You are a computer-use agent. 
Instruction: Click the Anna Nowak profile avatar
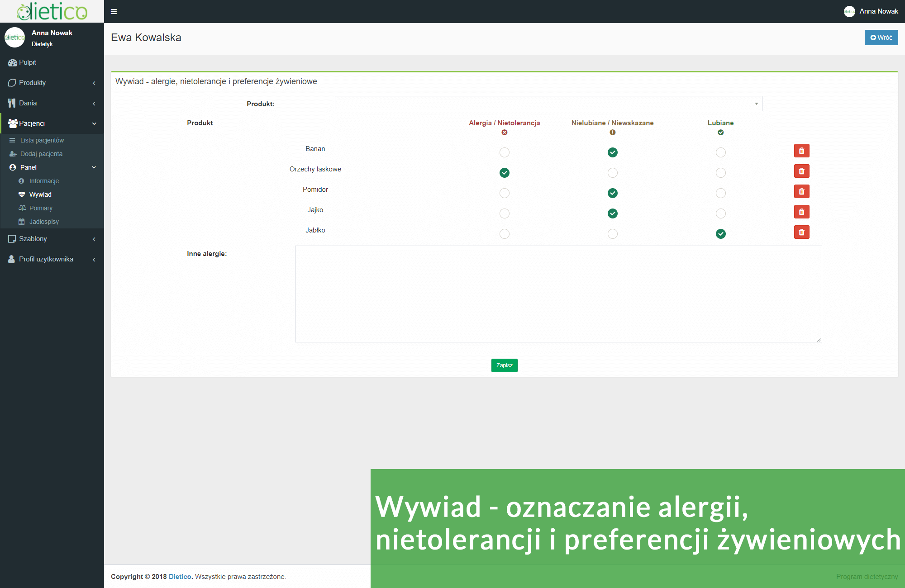(849, 11)
